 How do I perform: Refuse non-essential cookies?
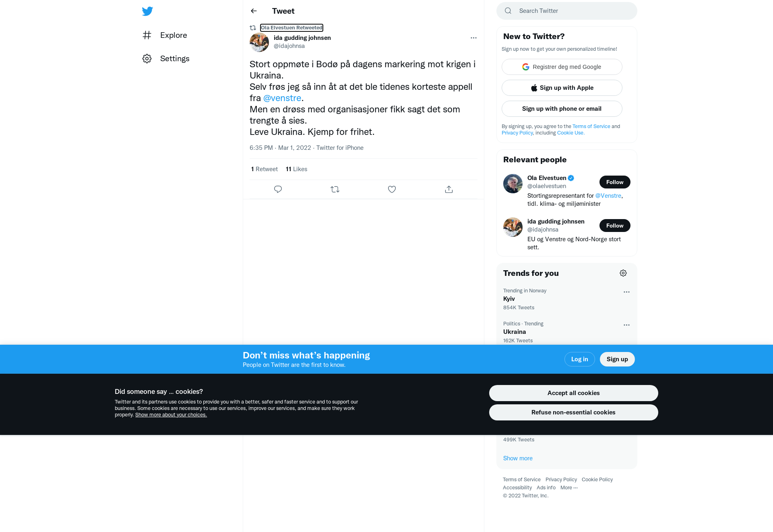573,412
